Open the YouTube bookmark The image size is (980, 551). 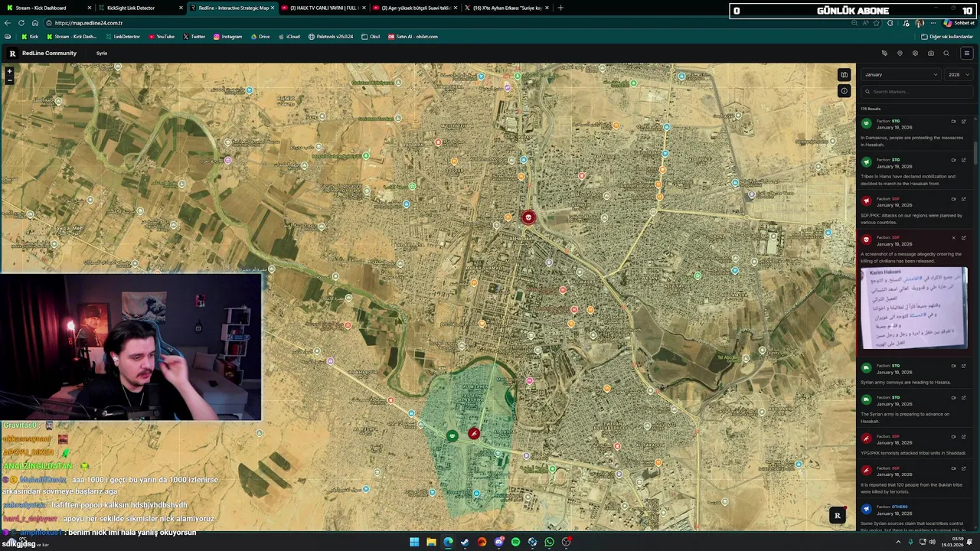(162, 37)
